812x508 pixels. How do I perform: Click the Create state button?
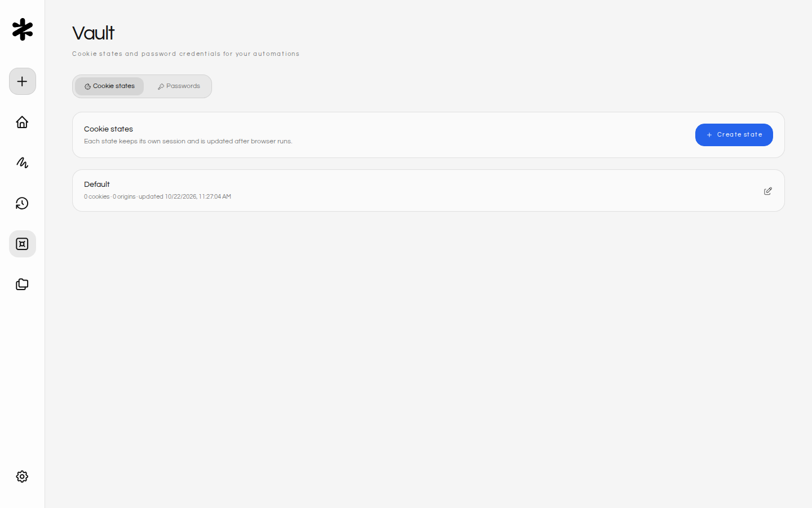(734, 135)
